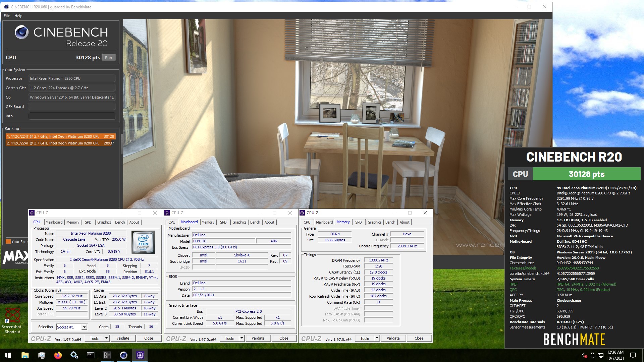Open the gears settings icon on taskbar
The width and height of the screenshot is (644, 362).
74,355
